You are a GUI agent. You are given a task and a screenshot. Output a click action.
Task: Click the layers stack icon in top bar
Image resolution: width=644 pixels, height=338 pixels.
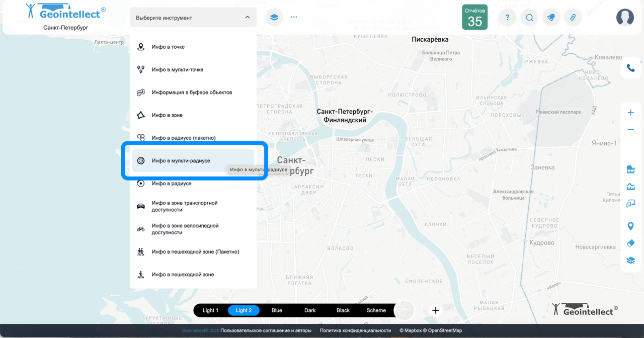pos(274,17)
